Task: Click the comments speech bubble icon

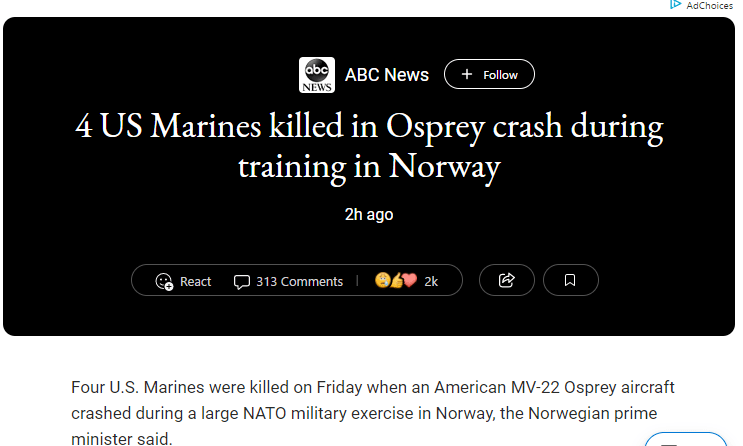Action: click(x=241, y=281)
